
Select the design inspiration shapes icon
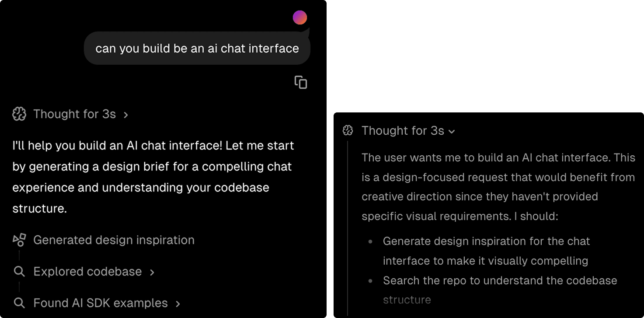click(x=18, y=240)
